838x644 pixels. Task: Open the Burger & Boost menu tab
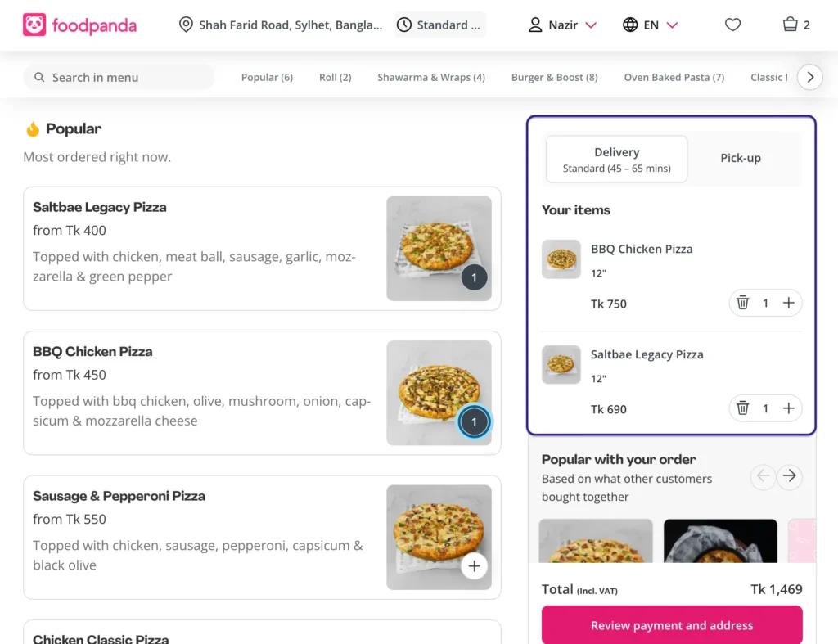pyautogui.click(x=554, y=78)
